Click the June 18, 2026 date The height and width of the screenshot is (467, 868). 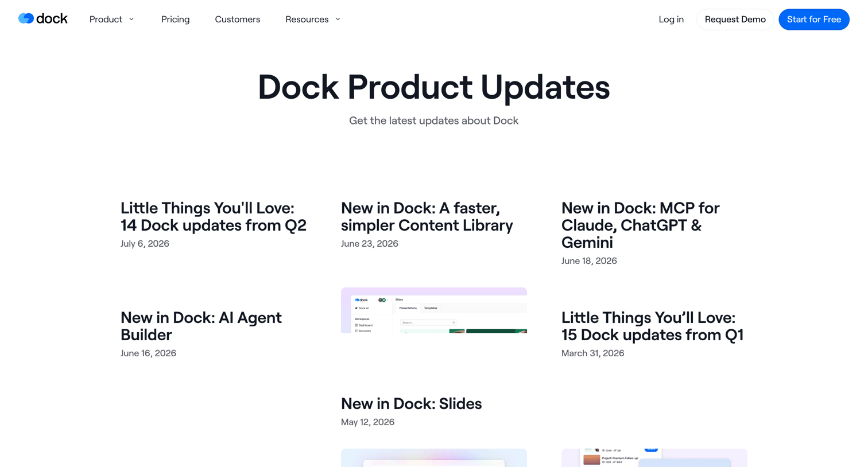click(x=589, y=261)
